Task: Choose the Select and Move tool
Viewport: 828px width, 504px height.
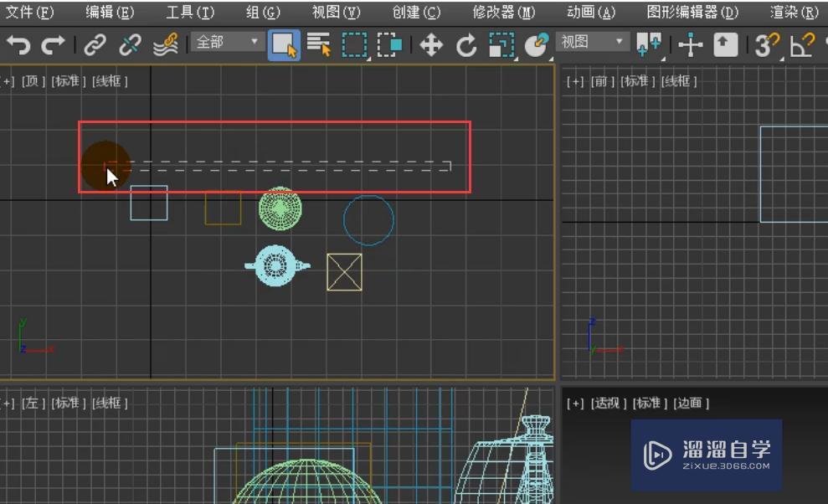Action: click(x=430, y=45)
